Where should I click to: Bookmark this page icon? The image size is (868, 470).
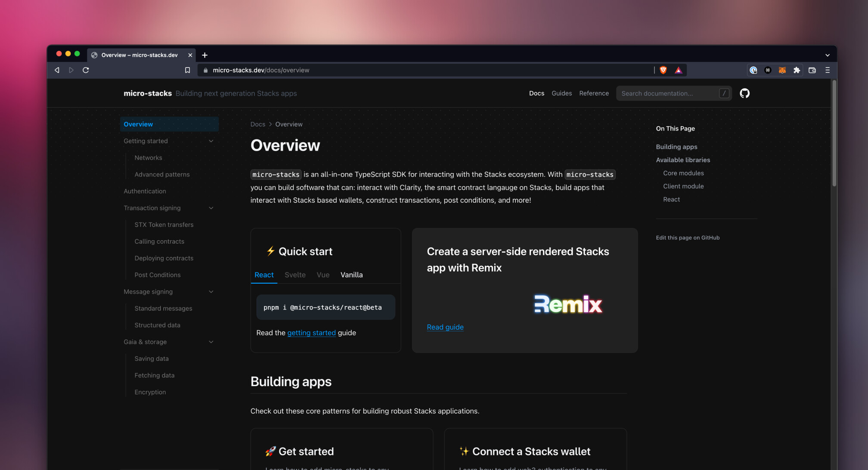187,70
